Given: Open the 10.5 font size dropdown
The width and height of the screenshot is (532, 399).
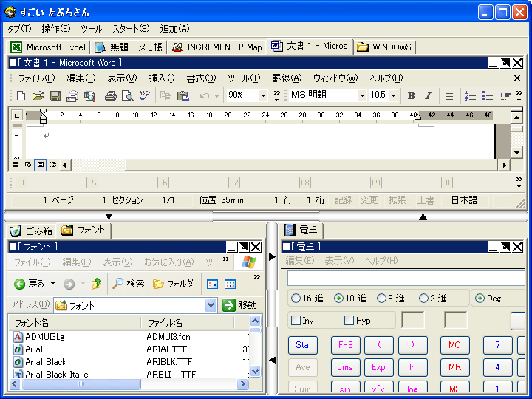Looking at the screenshot, I should tap(393, 95).
